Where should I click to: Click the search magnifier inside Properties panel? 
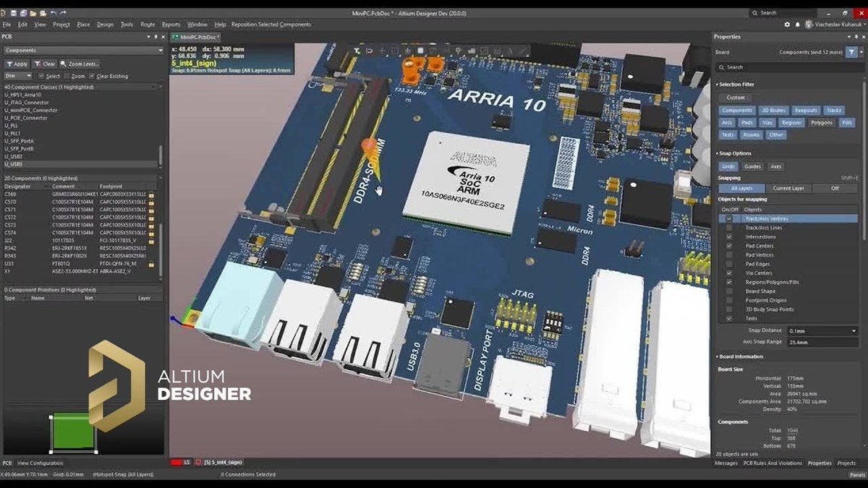point(723,67)
